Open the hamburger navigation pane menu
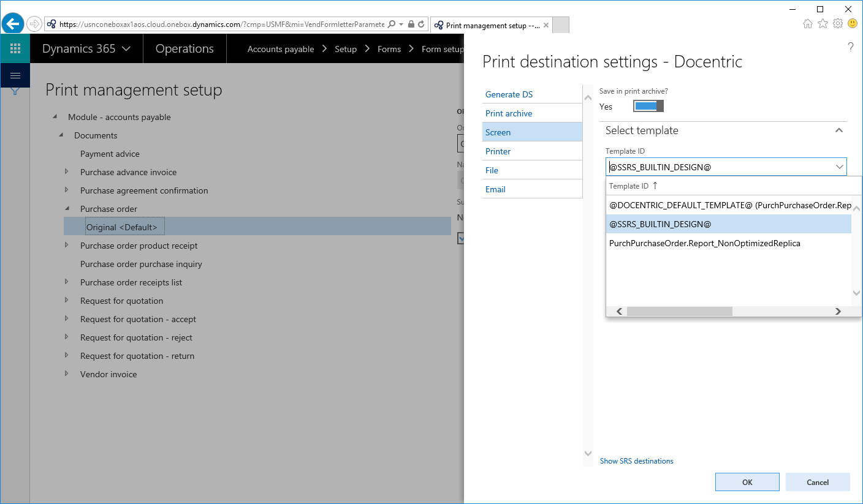The width and height of the screenshot is (863, 504). 15,75
